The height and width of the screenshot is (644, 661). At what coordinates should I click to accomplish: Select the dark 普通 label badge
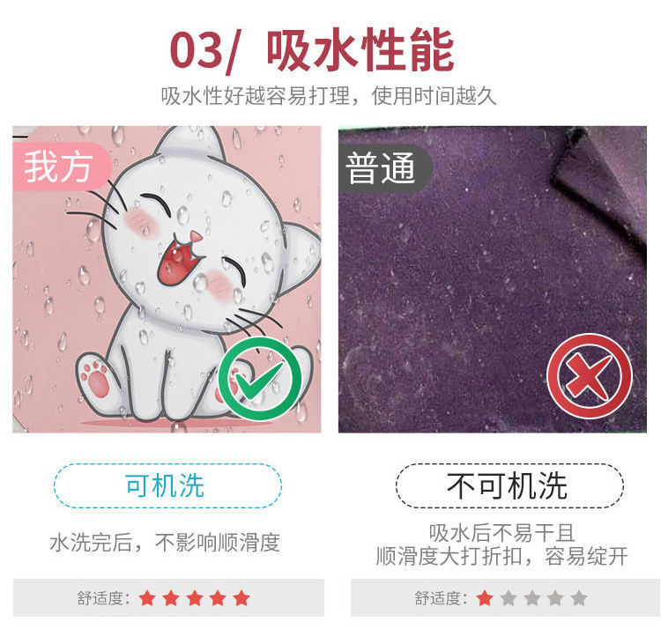tap(385, 168)
